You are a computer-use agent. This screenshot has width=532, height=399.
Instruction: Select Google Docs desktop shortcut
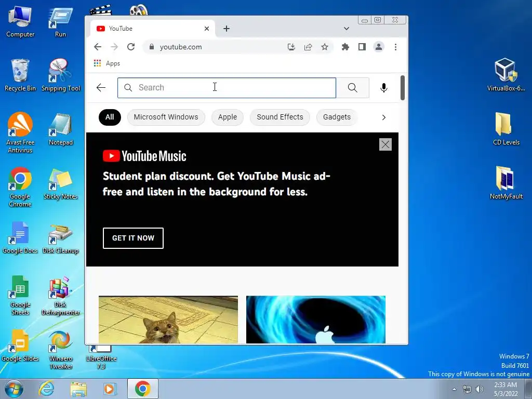[x=20, y=237]
